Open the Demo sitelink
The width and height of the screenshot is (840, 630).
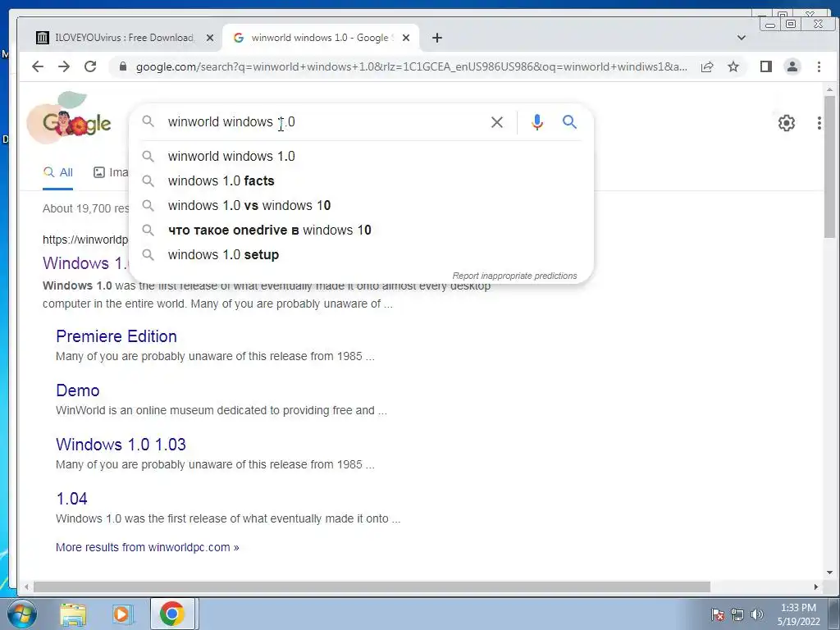click(x=78, y=390)
